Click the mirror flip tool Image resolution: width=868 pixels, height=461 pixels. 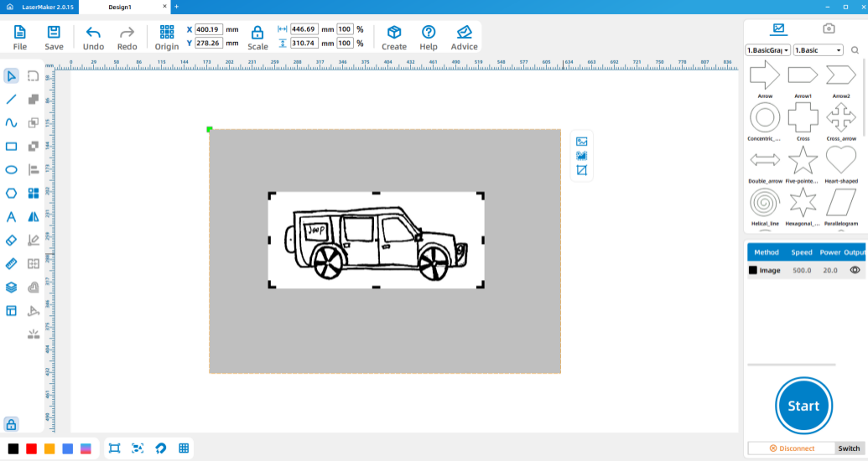pyautogui.click(x=34, y=217)
